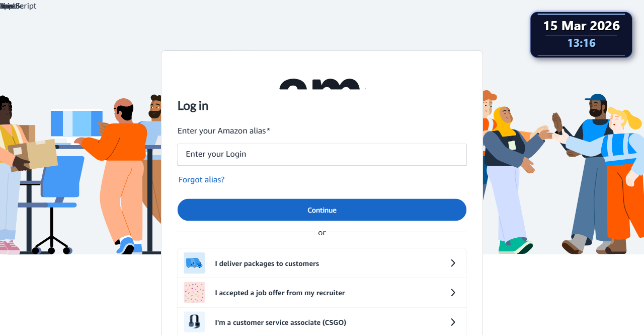Expand chevron for customer service associate row
Viewport: 644px width, 335px height.
(x=453, y=322)
